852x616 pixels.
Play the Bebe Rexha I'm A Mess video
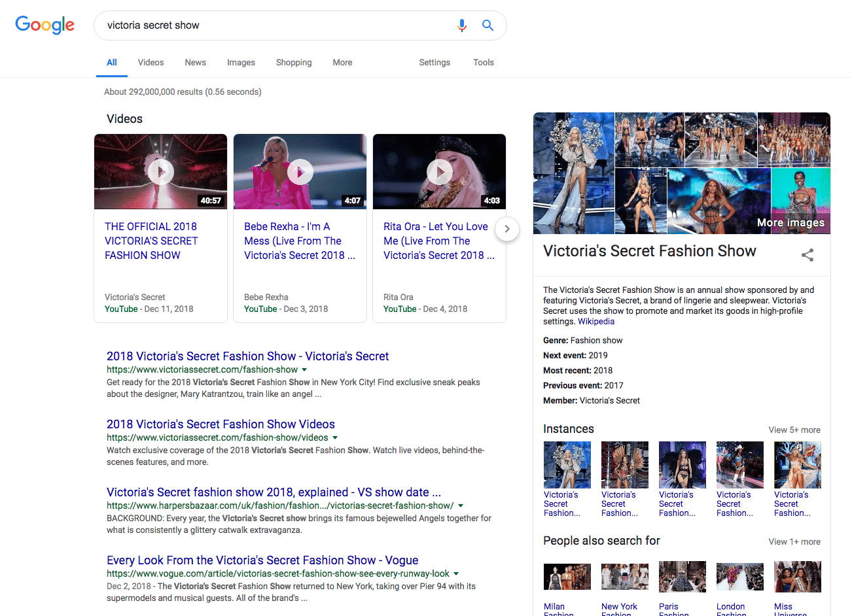[300, 172]
